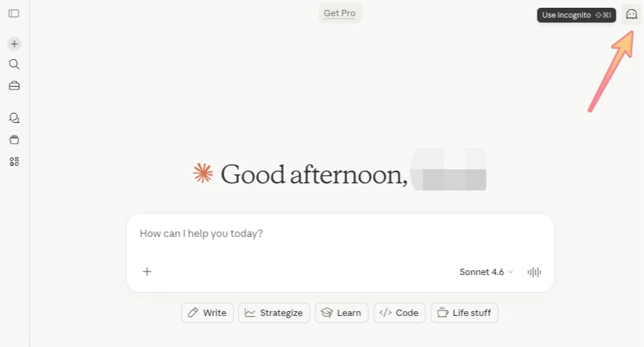
Task: Click the orange Claude starburst logo
Action: [x=203, y=173]
